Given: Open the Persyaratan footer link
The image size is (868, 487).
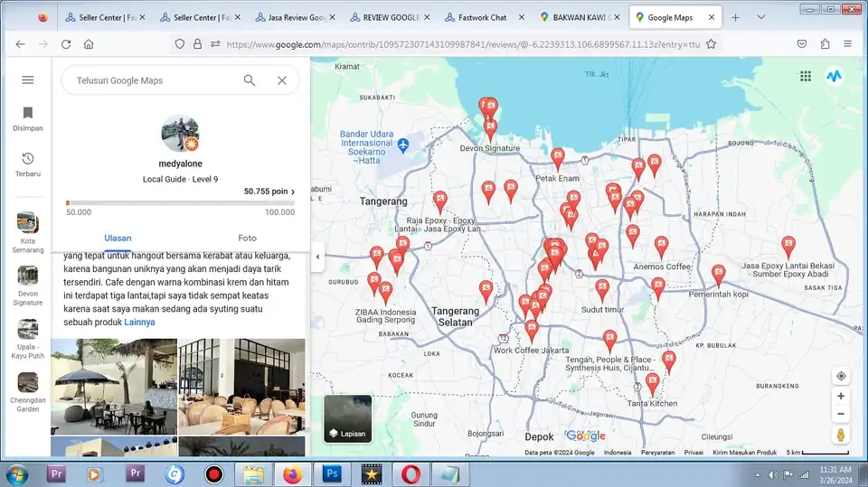Looking at the screenshot, I should tap(657, 452).
